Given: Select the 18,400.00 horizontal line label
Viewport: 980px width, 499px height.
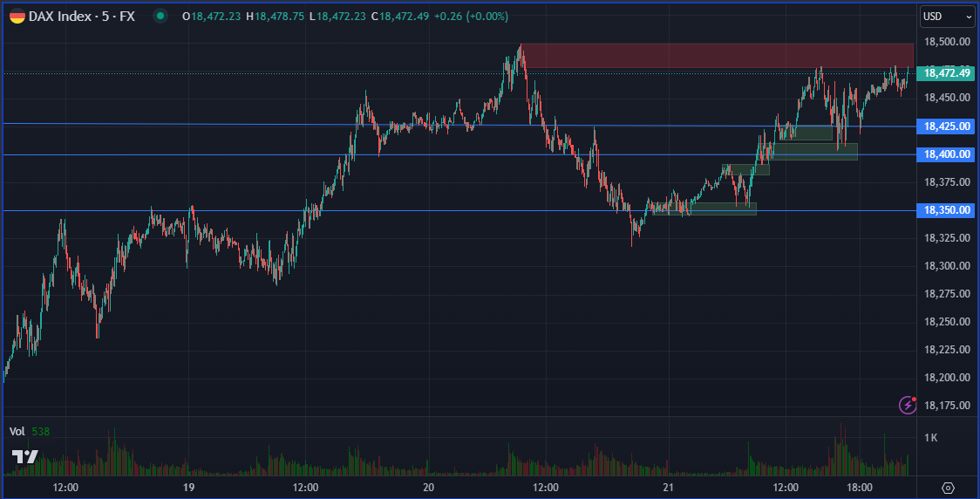Looking at the screenshot, I should pyautogui.click(x=946, y=154).
